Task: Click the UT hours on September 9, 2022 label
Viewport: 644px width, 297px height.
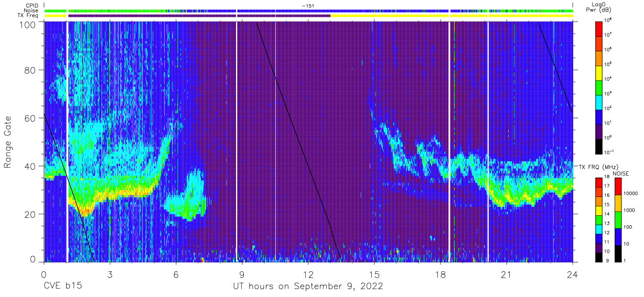Action: [x=308, y=287]
